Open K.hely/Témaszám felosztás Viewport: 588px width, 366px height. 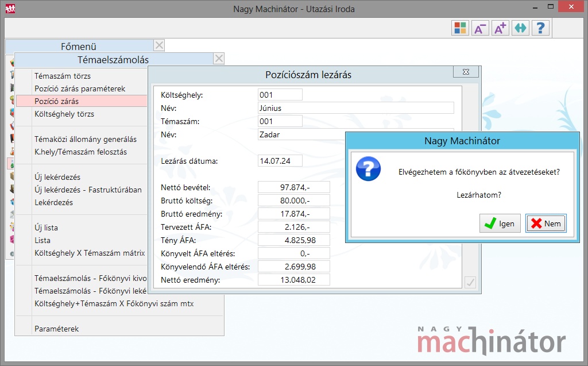point(80,152)
